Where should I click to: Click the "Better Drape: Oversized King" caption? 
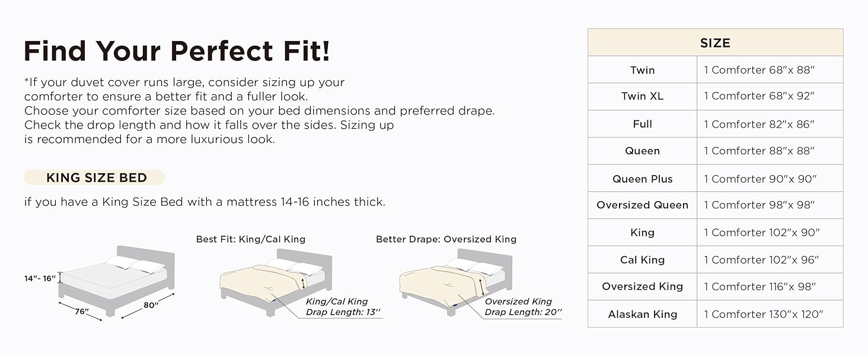tap(446, 239)
